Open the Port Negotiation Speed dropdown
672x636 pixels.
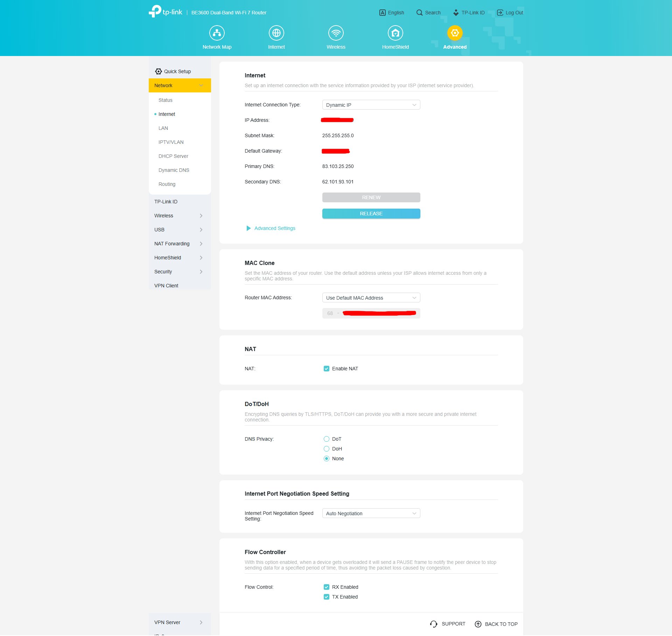(x=371, y=513)
